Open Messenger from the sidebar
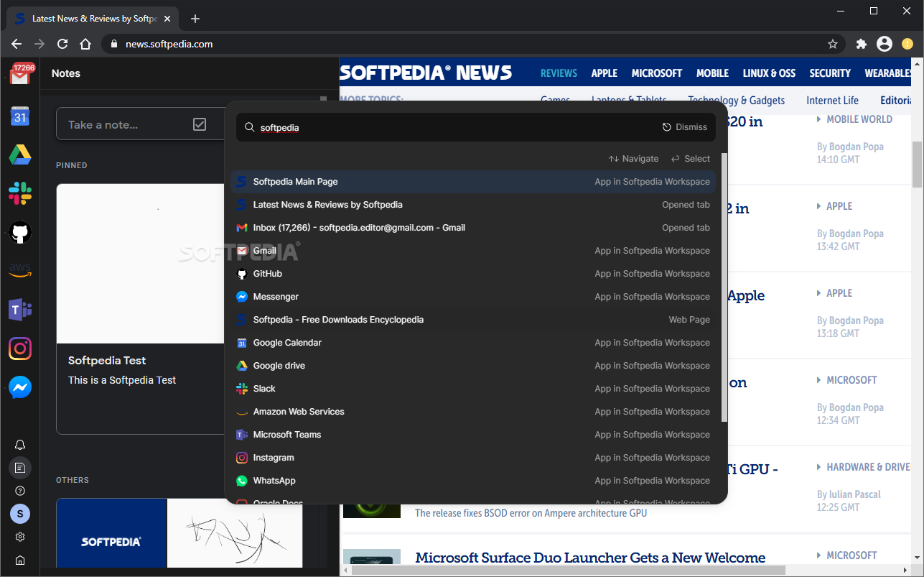 (20, 387)
